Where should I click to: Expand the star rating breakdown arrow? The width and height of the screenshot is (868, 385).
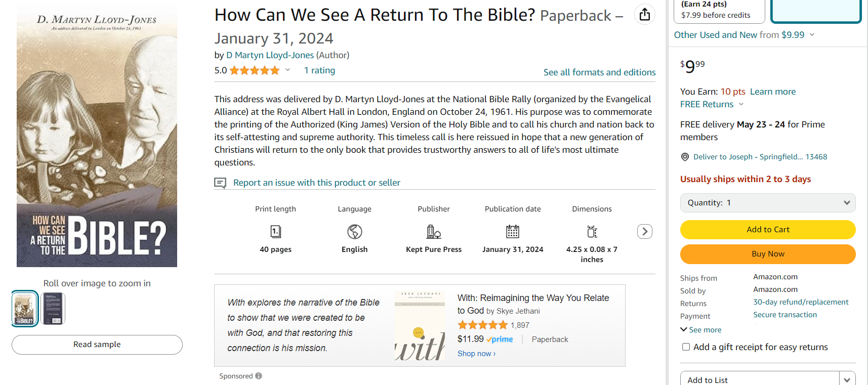click(x=287, y=70)
